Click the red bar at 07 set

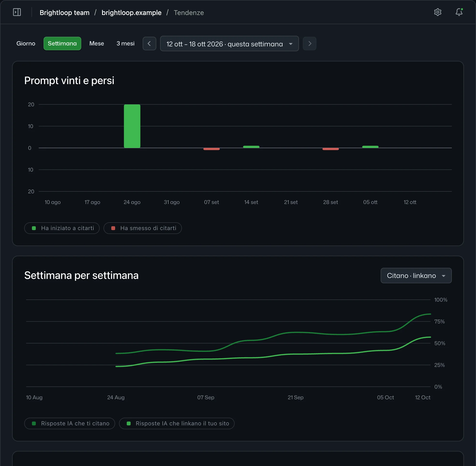(212, 149)
